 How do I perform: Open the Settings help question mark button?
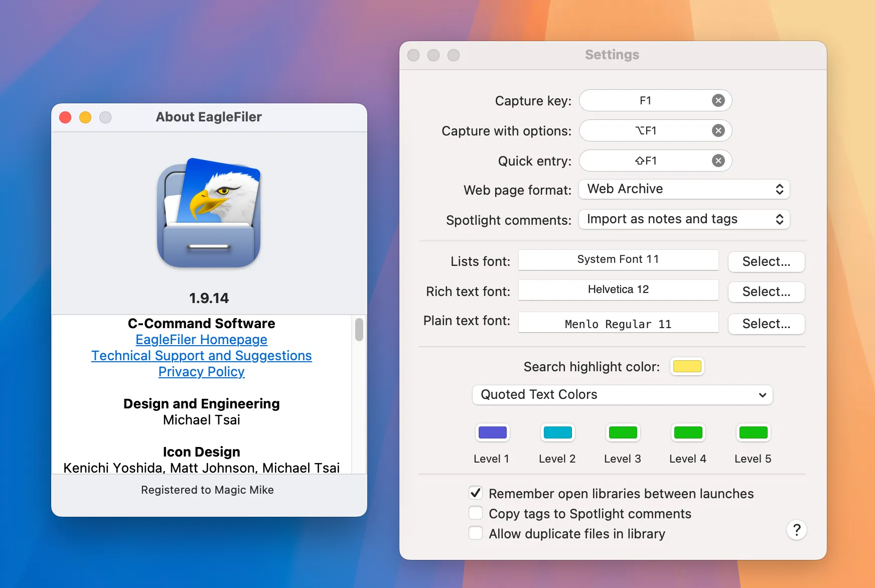[x=796, y=530]
